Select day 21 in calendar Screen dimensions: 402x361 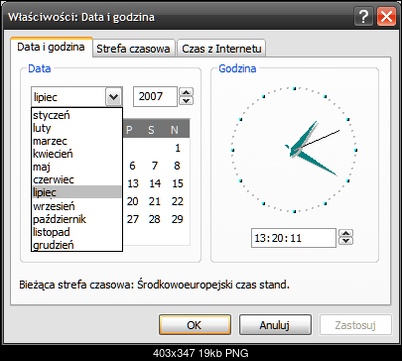155,201
